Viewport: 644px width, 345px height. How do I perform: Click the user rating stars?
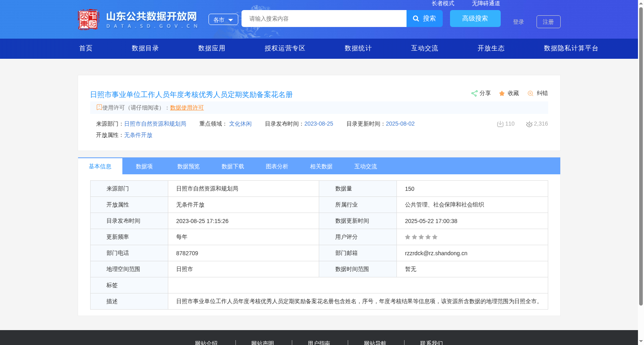click(x=421, y=237)
